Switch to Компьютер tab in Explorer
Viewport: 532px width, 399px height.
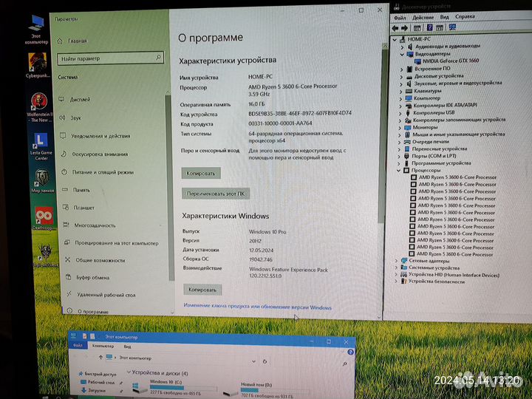[103, 346]
